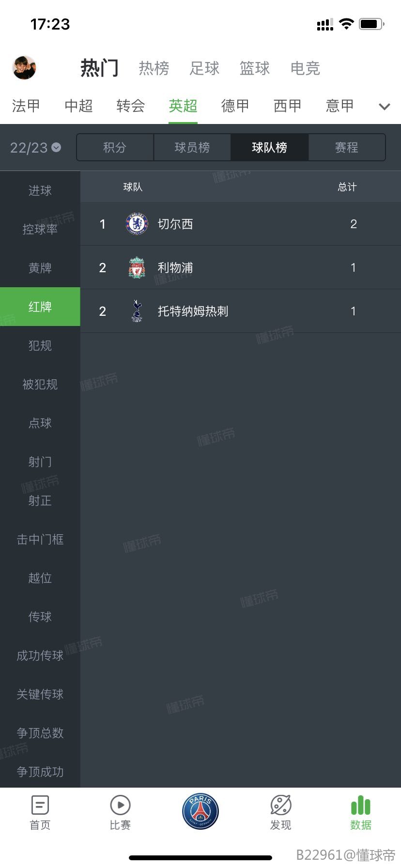Open the 足球 football top tab

(204, 68)
